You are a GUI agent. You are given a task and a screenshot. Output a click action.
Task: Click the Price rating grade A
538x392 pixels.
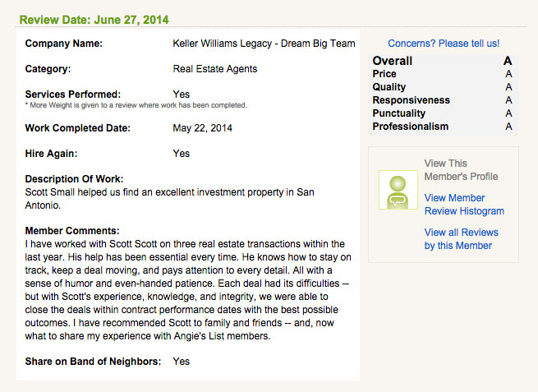pyautogui.click(x=508, y=74)
